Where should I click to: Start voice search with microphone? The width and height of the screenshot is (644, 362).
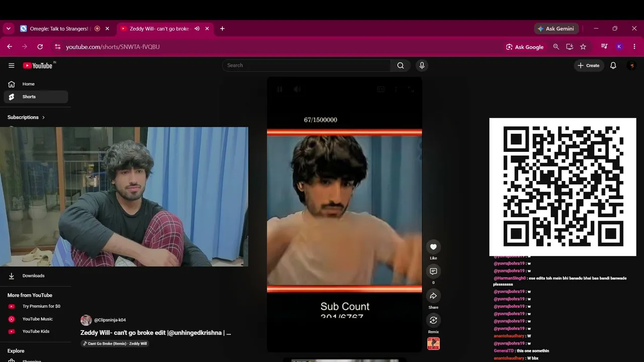coord(422,65)
